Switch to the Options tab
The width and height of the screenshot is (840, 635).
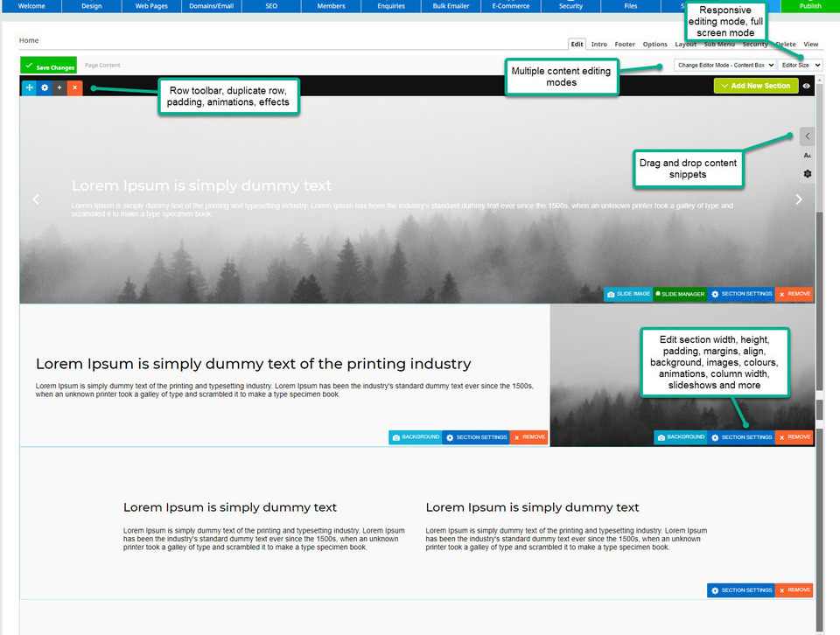click(654, 45)
